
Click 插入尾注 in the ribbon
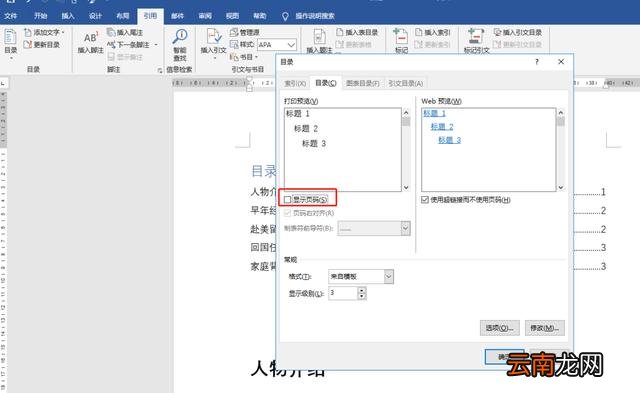tap(125, 32)
